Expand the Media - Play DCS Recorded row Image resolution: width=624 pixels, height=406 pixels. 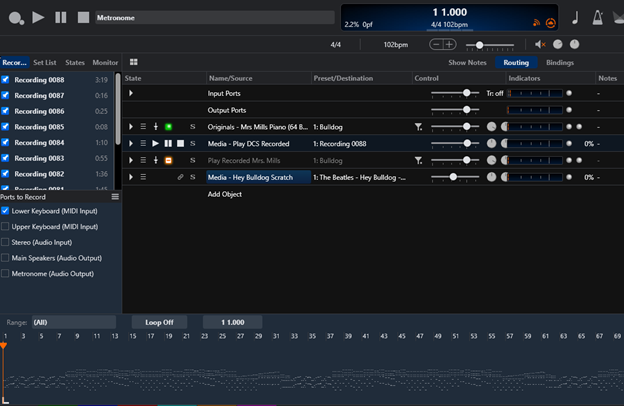131,144
